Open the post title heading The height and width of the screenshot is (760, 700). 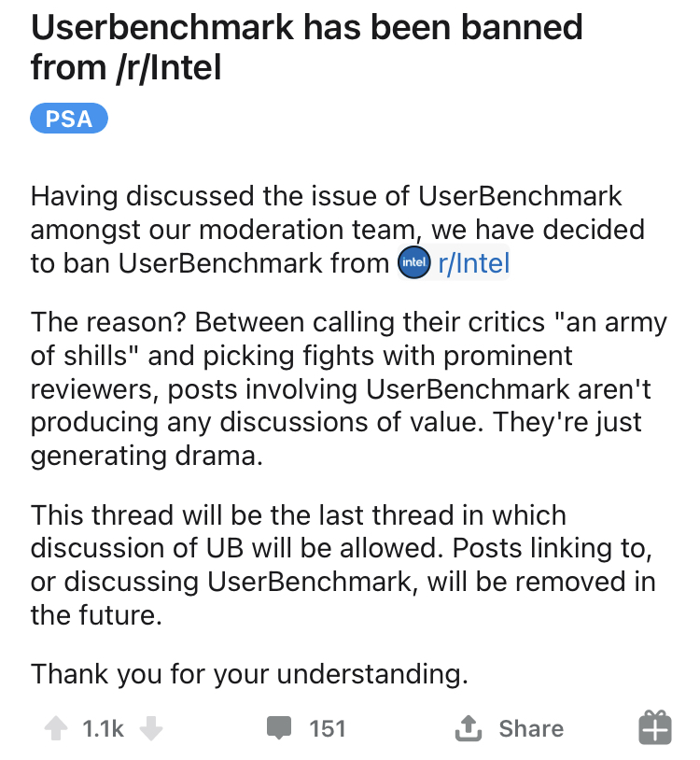[x=306, y=47]
